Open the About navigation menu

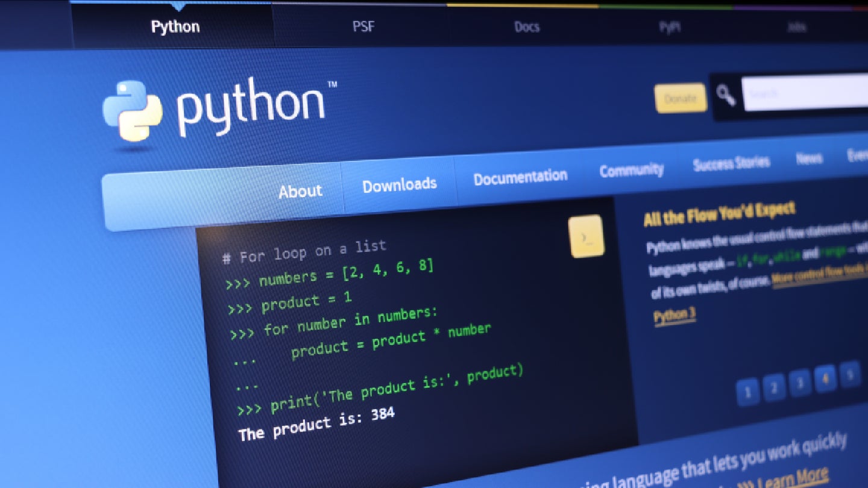point(300,191)
